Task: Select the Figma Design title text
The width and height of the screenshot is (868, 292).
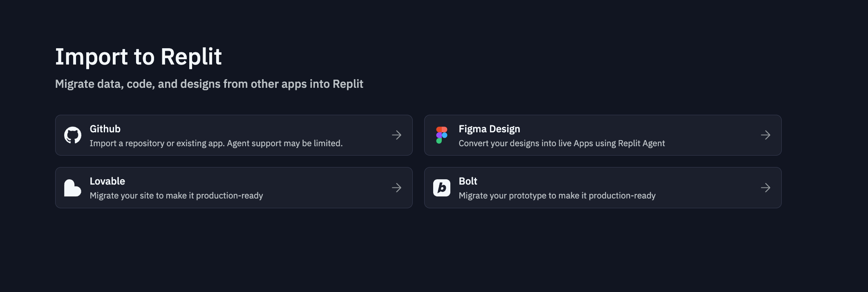Action: point(489,129)
